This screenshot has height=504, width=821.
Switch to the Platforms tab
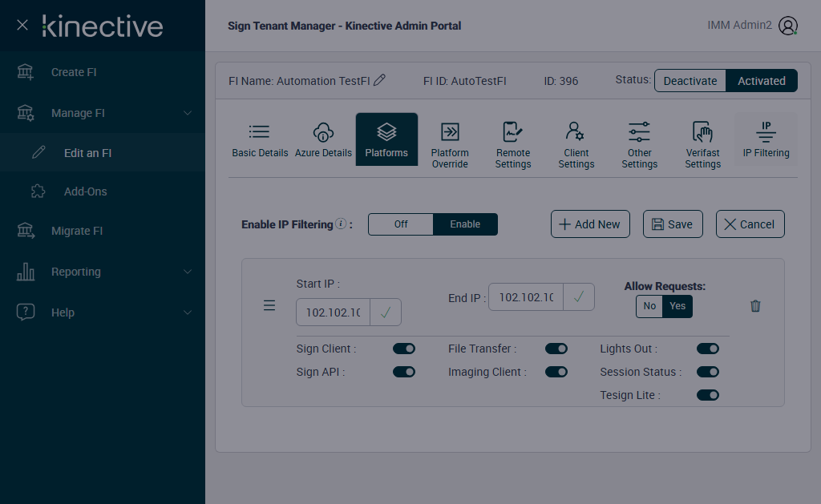386,139
